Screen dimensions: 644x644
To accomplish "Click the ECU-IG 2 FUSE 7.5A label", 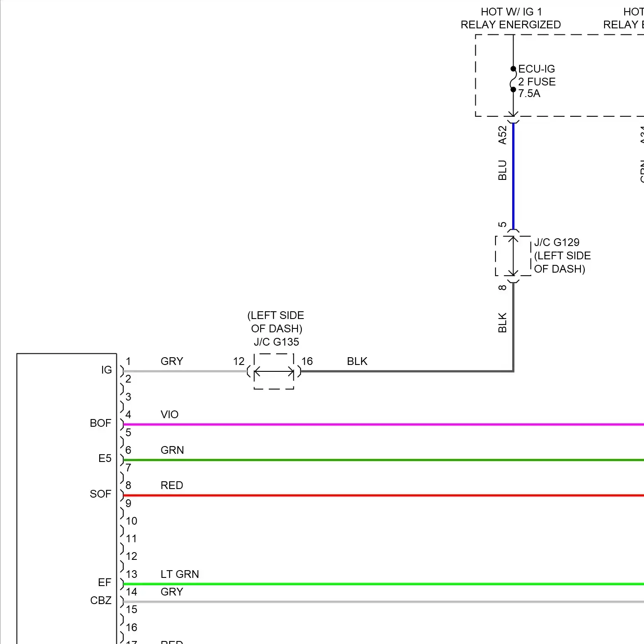I will 537,81.
